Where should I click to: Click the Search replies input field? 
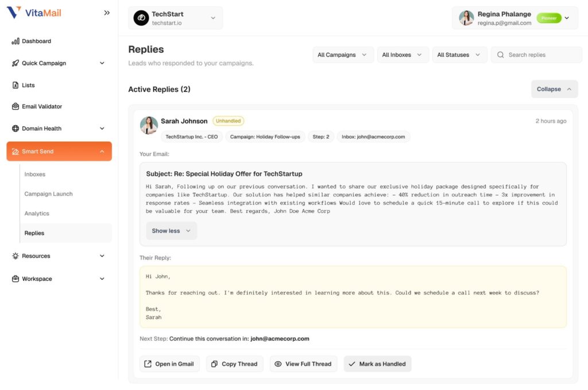coord(536,55)
